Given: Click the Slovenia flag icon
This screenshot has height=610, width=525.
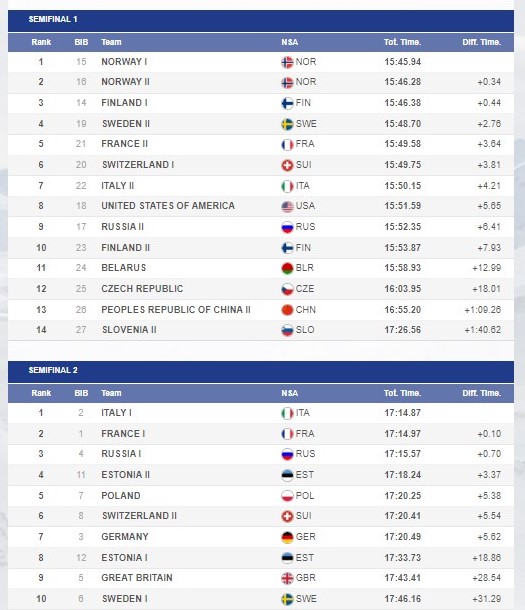Looking at the screenshot, I should [287, 330].
